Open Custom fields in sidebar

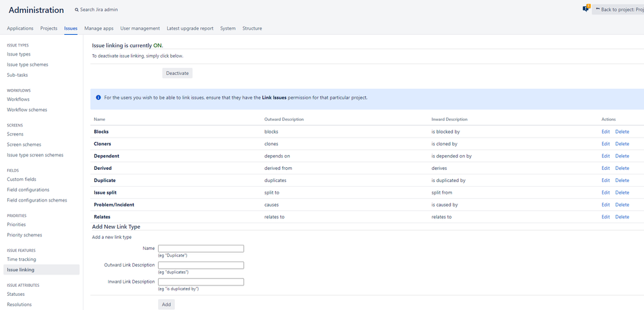coord(21,180)
